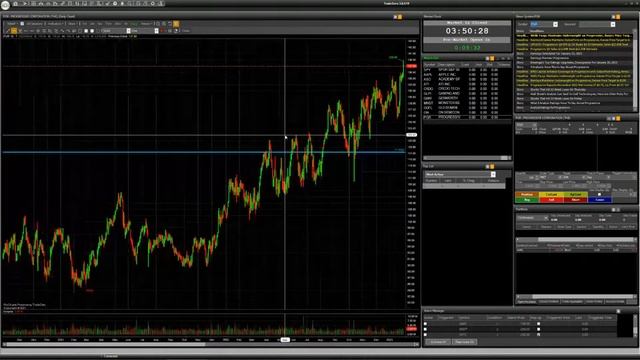Viewport: 640px width, 360px height.
Task: Click the arrow icon beside the home icon
Action: coord(24,4)
